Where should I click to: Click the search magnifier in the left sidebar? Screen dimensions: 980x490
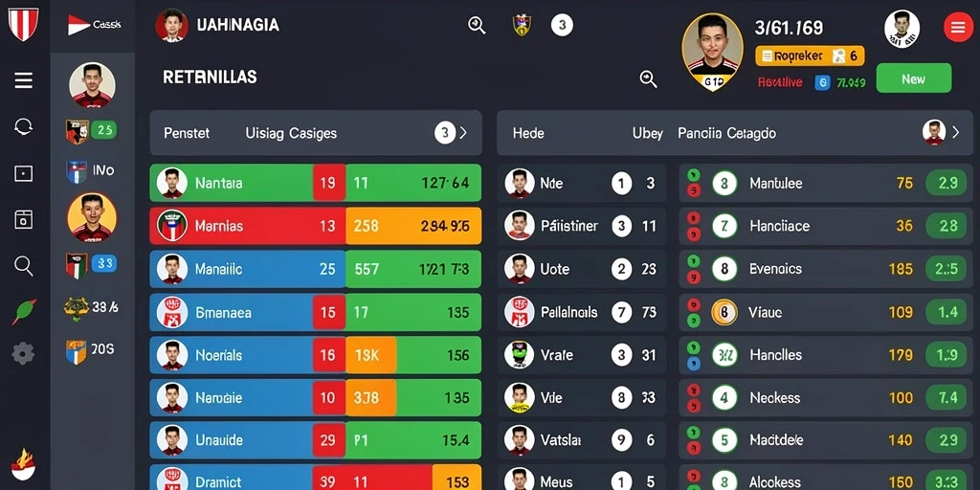(23, 266)
